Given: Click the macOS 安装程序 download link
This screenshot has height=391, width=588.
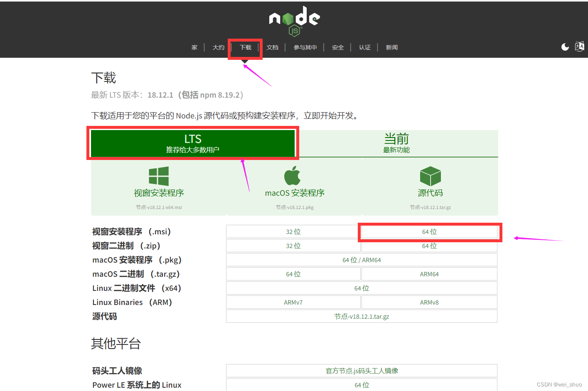Looking at the screenshot, I should click(295, 193).
